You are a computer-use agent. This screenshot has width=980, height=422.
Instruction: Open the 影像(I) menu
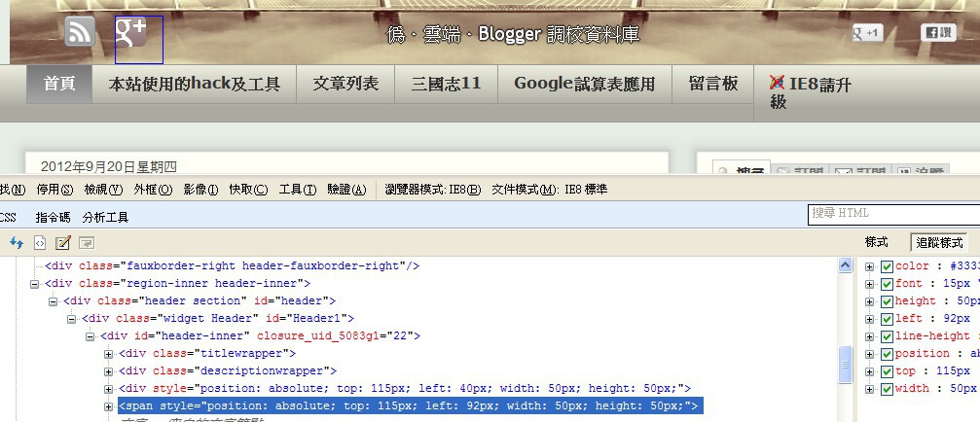pos(200,190)
